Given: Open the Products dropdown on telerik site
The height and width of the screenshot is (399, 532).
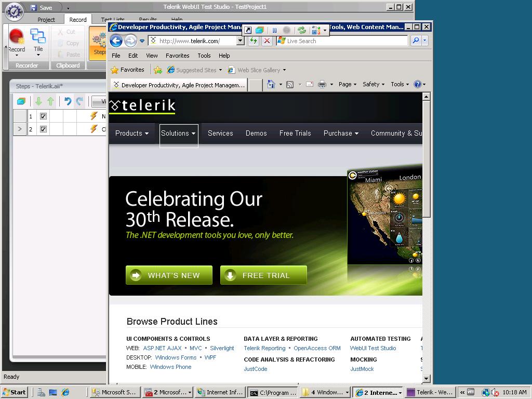Looking at the screenshot, I should pyautogui.click(x=131, y=134).
